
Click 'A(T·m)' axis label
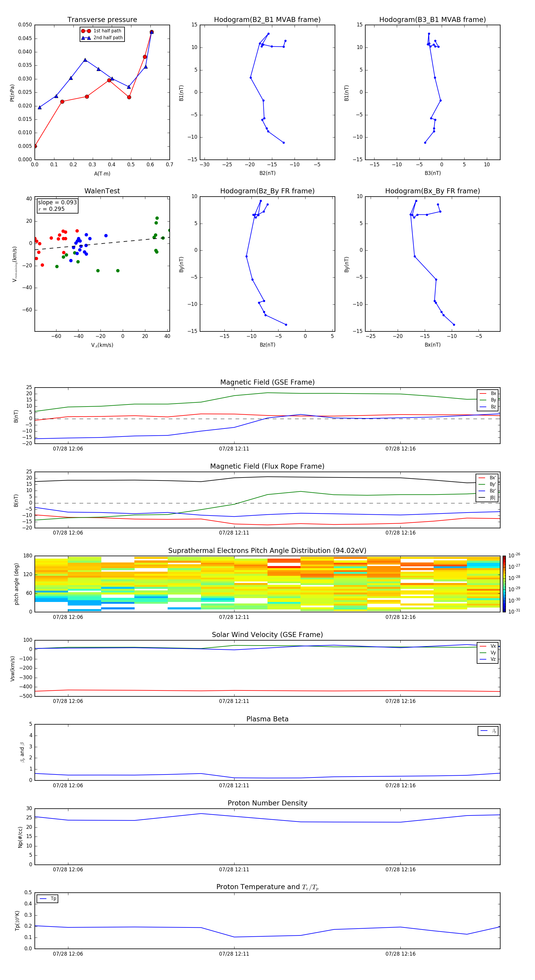coord(102,174)
